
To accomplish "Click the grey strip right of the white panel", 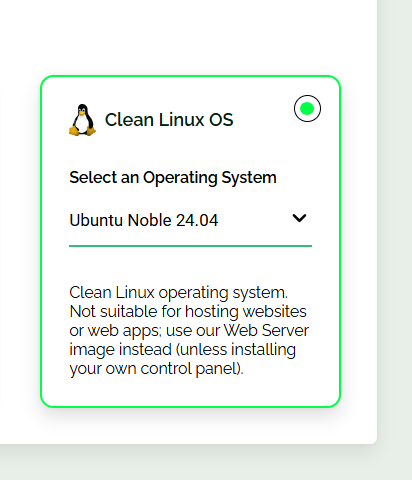I will [x=395, y=220].
